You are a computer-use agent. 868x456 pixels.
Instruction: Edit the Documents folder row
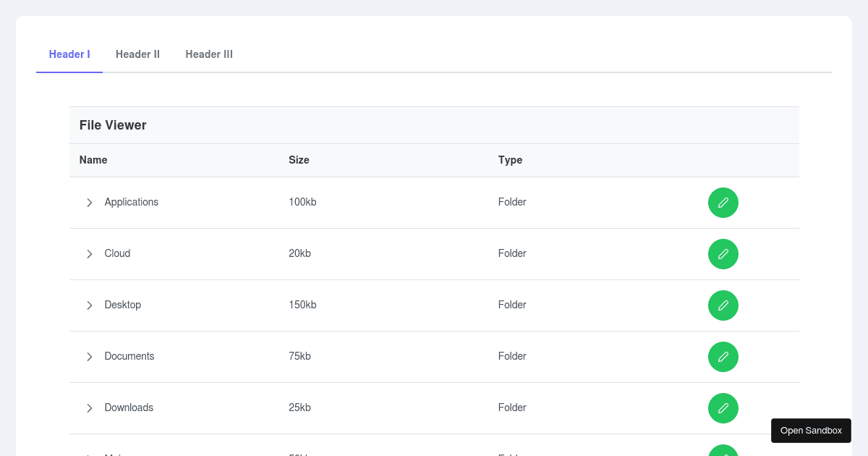723,357
